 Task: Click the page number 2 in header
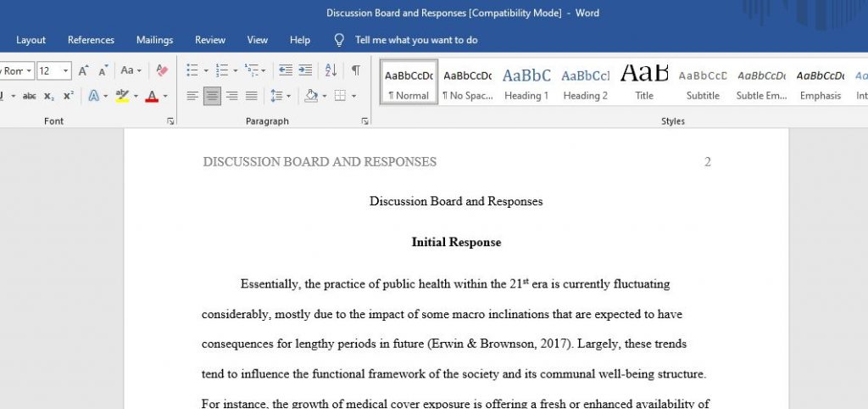tap(708, 162)
